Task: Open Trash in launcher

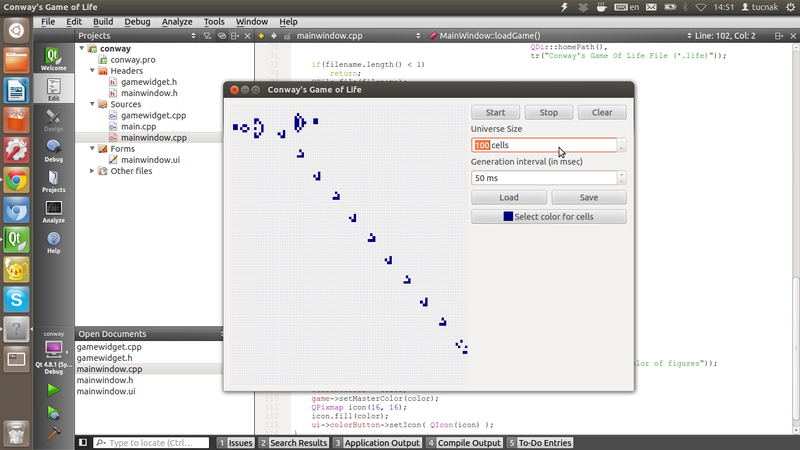Action: [x=16, y=433]
